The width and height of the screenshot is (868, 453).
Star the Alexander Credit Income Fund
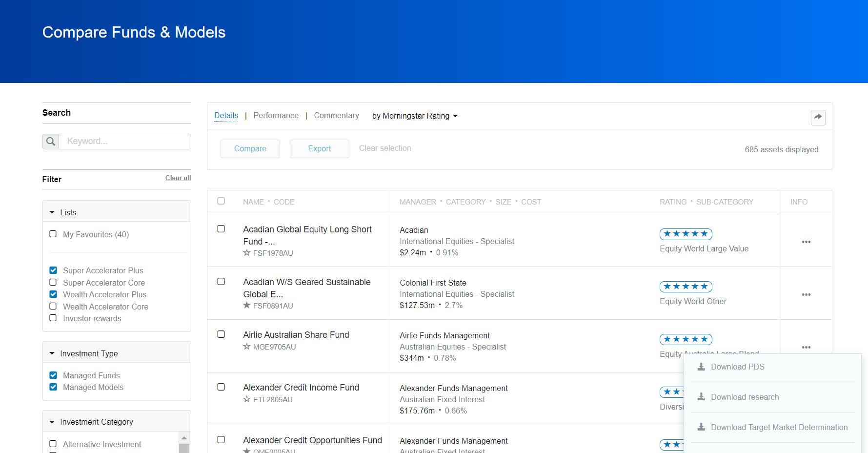[x=247, y=399]
